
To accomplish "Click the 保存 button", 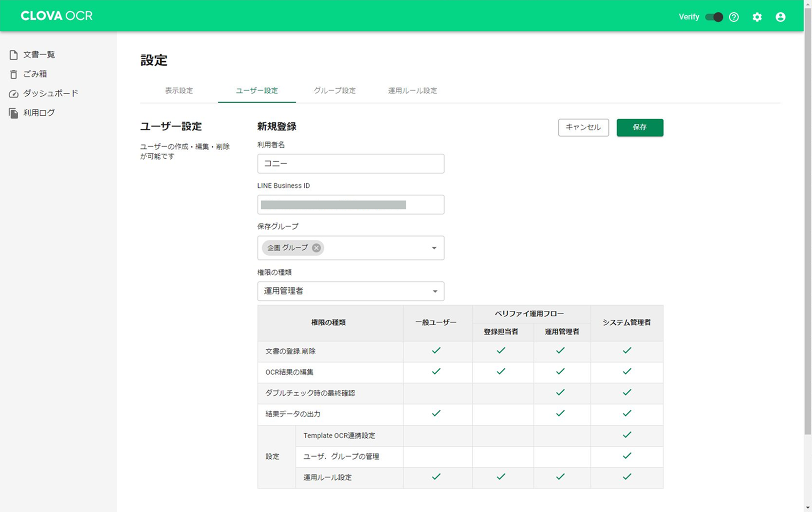I will (640, 128).
